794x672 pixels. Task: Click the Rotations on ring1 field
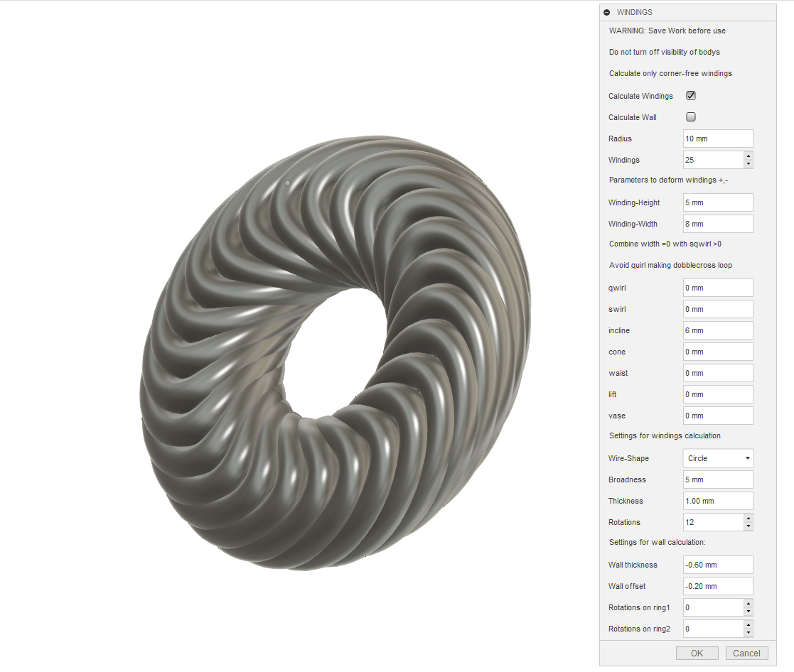[x=713, y=607]
